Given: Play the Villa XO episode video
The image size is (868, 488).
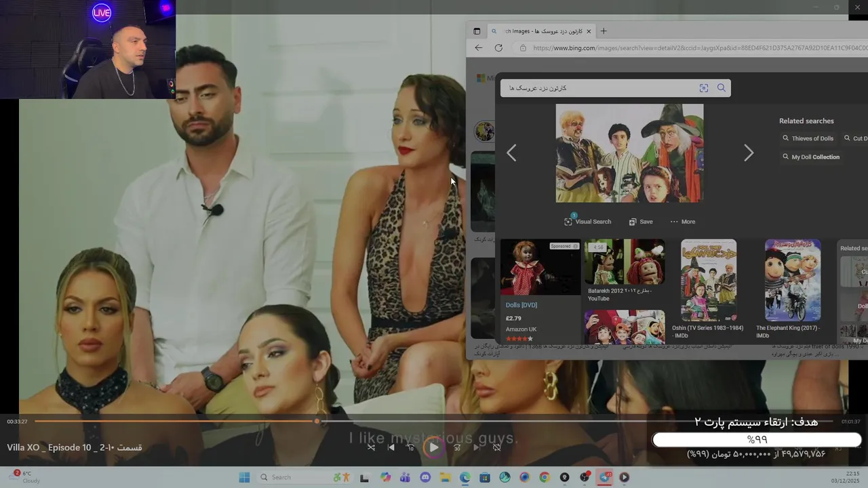Looking at the screenshot, I should pos(433,447).
